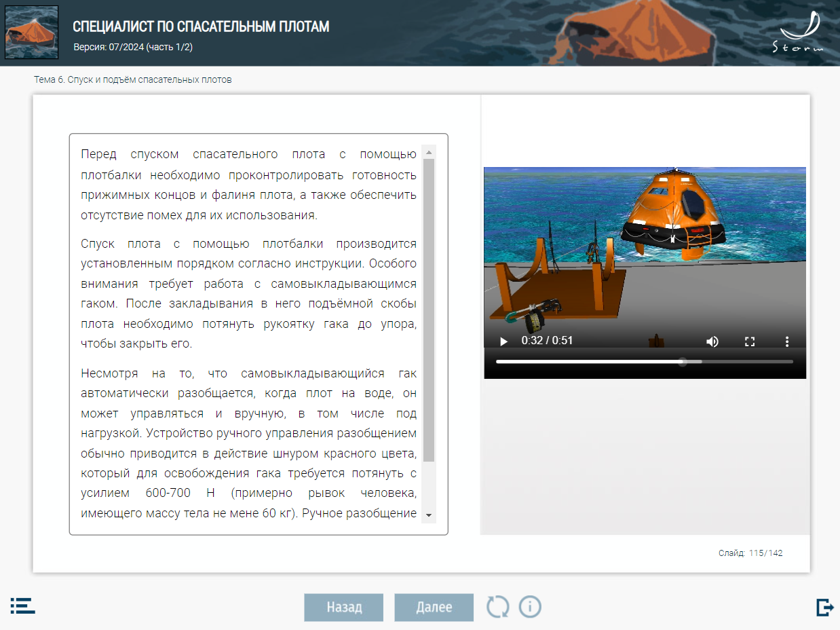Click the scroll-down arrow of text panel
Screen dimensions: 840x630
coord(429,516)
